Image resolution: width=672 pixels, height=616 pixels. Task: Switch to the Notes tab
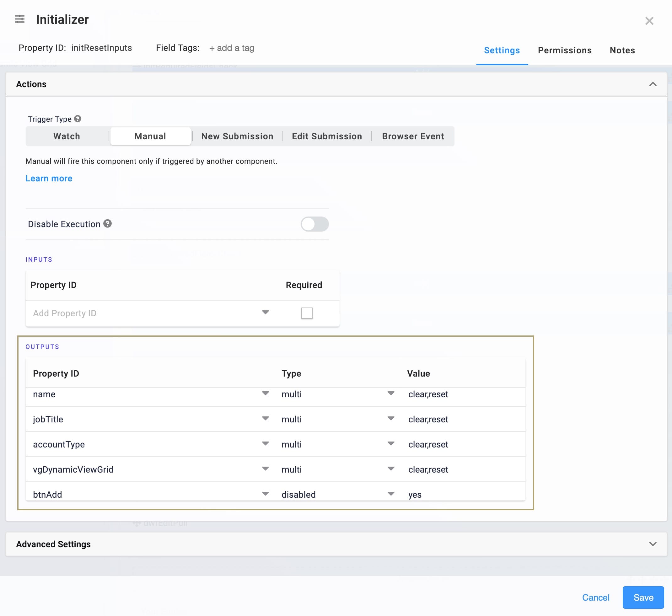(622, 50)
